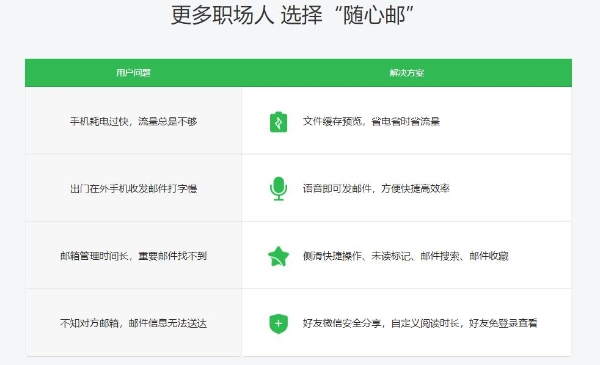
Task: Select text 不知对方邮箱，邮件信息无法送达
Action: pyautogui.click(x=133, y=323)
